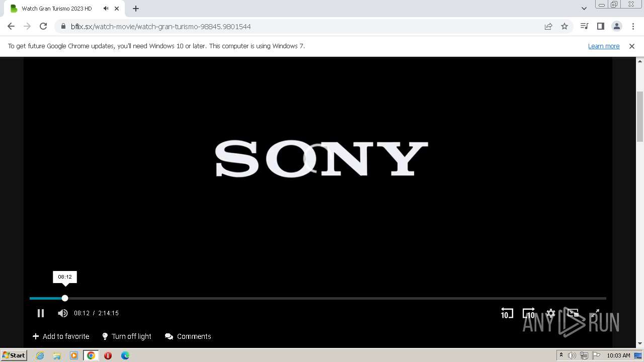The image size is (644, 362).
Task: Pause the movie playback
Action: (x=41, y=313)
